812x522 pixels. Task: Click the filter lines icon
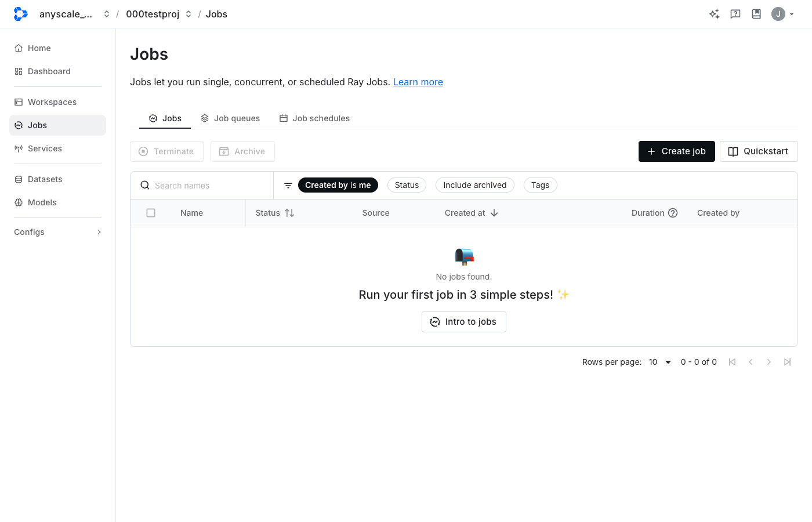coord(288,186)
